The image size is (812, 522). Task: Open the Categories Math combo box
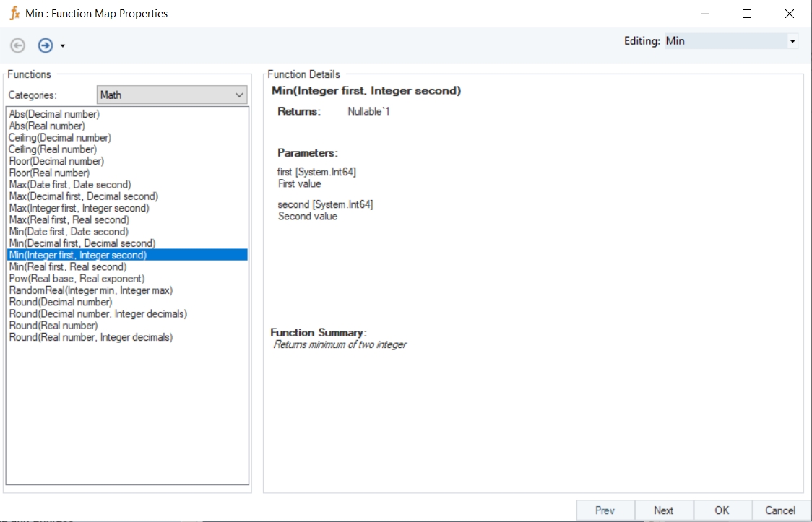(x=172, y=95)
